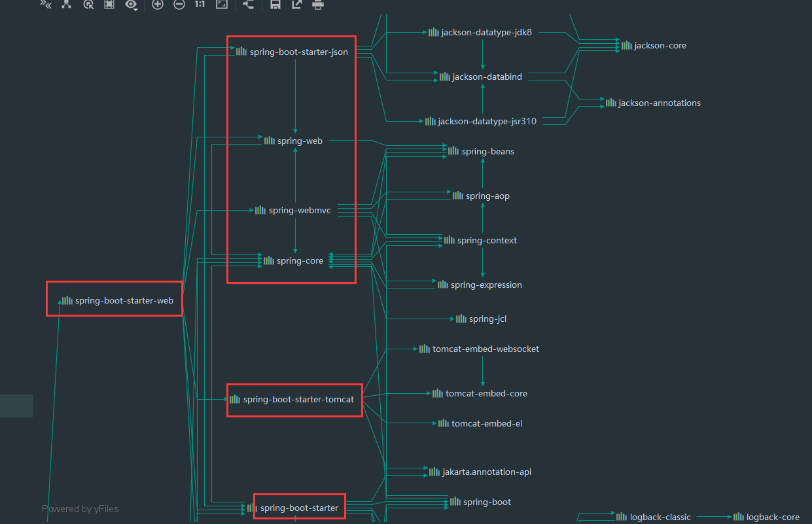Fit diagram content to window
812x524 pixels.
[222, 5]
